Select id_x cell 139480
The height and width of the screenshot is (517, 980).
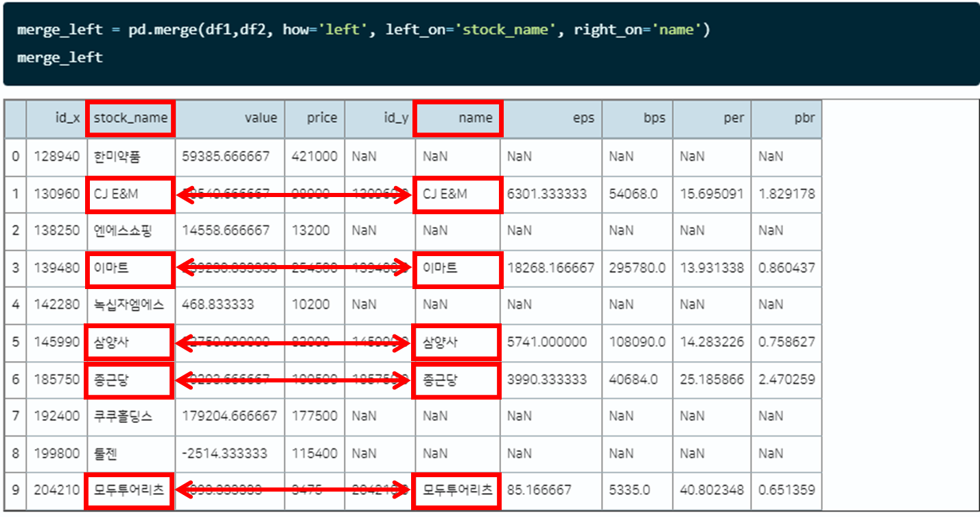tap(56, 268)
